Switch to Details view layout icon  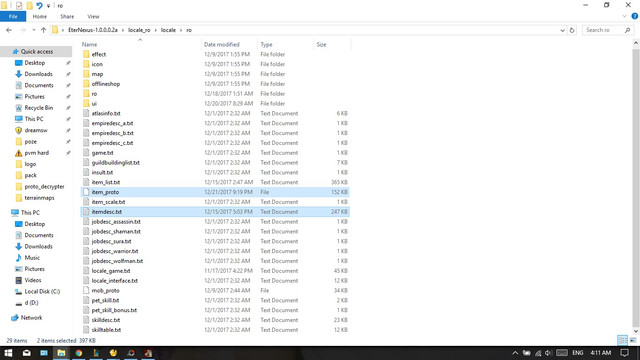pyautogui.click(x=622, y=340)
